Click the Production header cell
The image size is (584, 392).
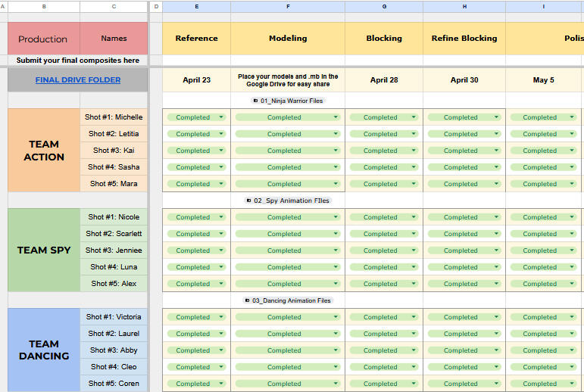tap(43, 39)
